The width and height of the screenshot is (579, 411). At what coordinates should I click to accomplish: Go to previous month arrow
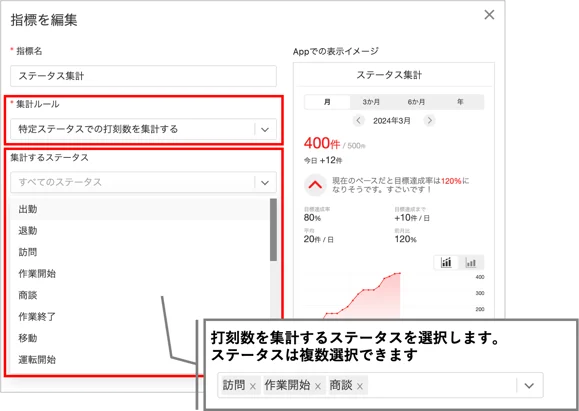tap(358, 121)
